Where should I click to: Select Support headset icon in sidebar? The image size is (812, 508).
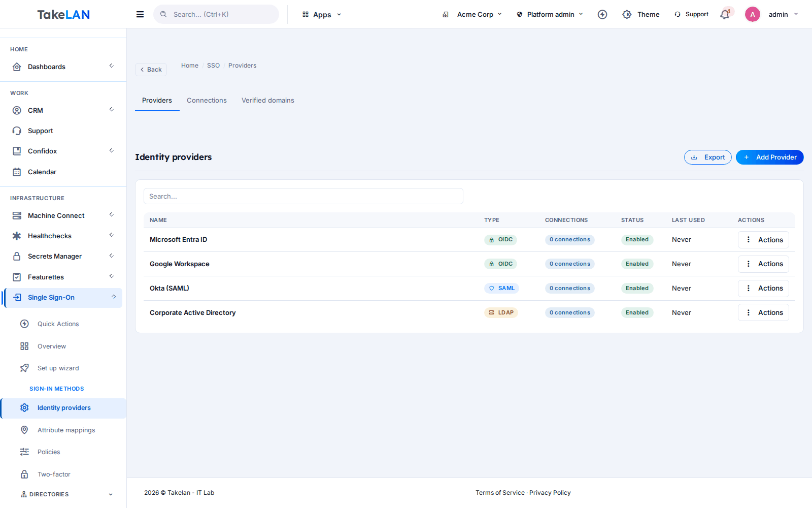(x=17, y=131)
